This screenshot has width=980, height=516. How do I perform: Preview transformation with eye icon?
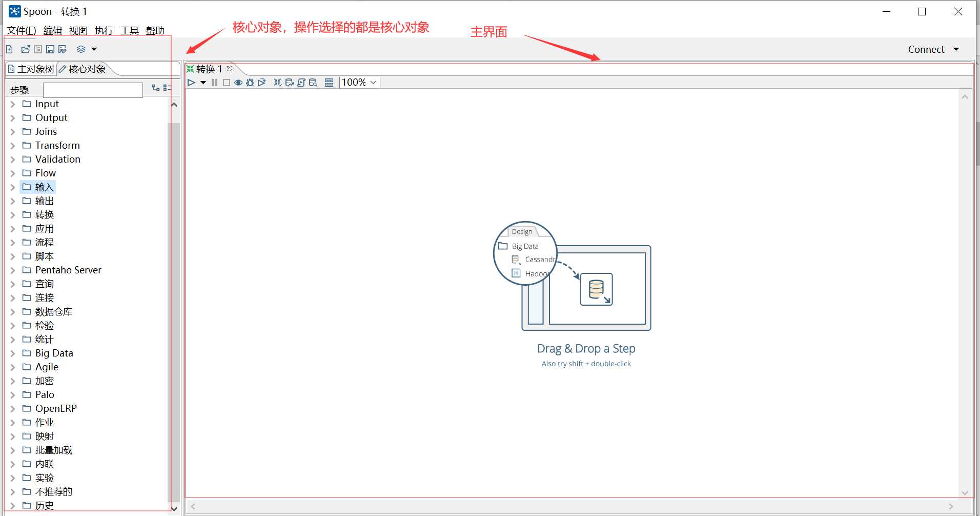tap(238, 83)
